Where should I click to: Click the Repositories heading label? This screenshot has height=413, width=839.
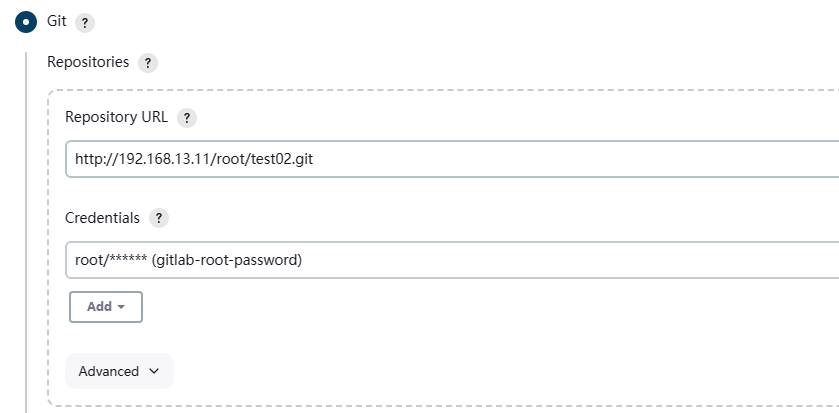point(88,62)
